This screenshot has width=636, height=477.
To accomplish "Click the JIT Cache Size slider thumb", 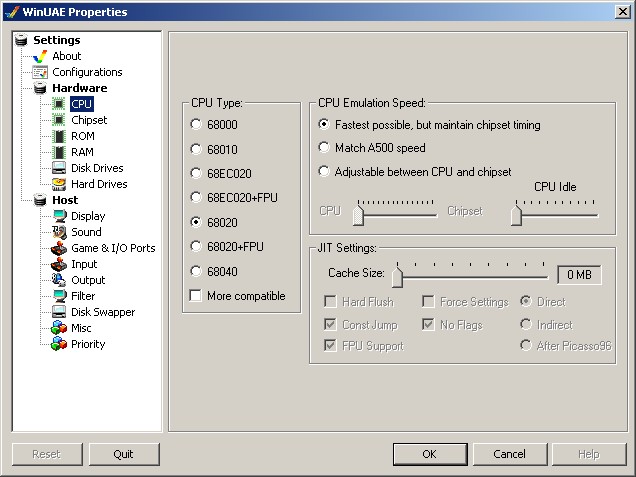I will tap(398, 277).
